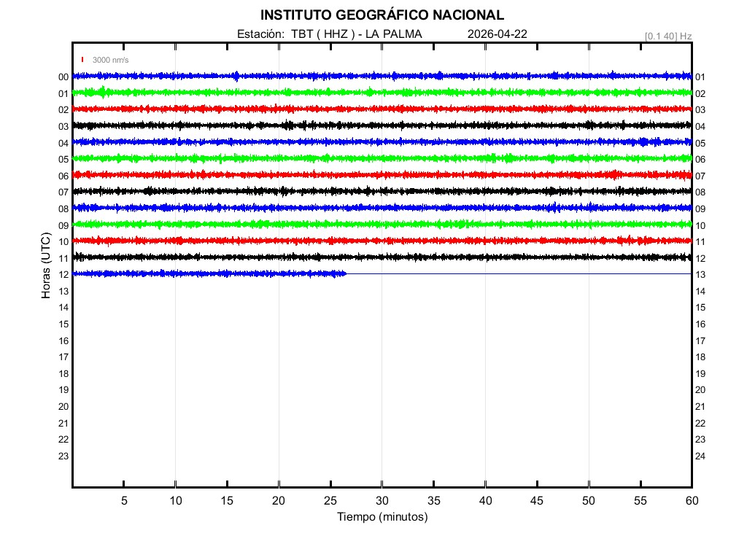Select the "Horas (UTC)" vertical axis label
This screenshot has width=747, height=560.
coord(46,265)
